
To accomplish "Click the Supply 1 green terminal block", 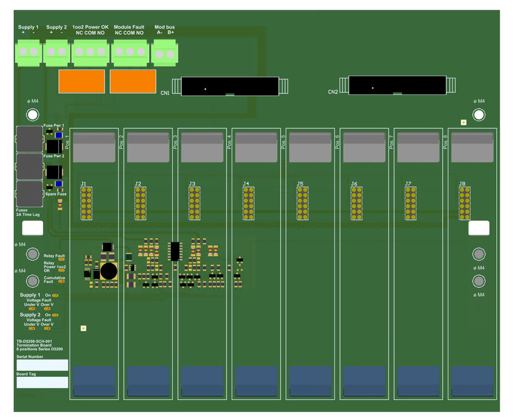I will [29, 53].
